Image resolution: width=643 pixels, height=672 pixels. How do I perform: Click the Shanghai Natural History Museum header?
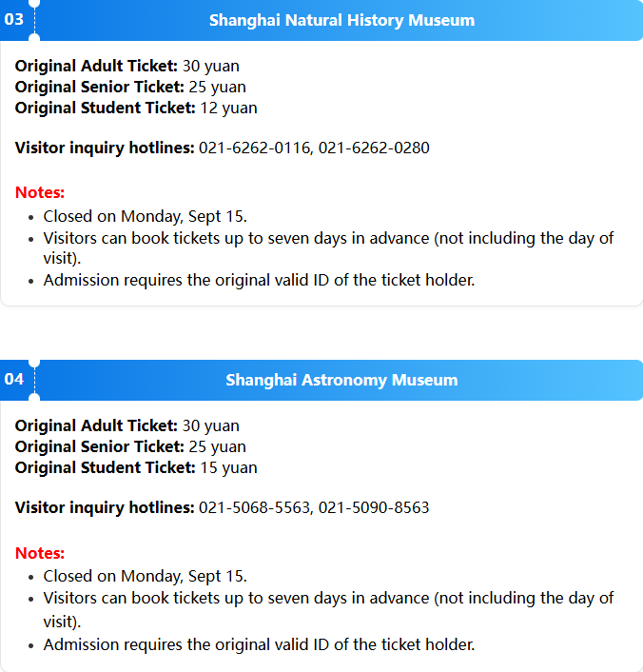[x=341, y=20]
